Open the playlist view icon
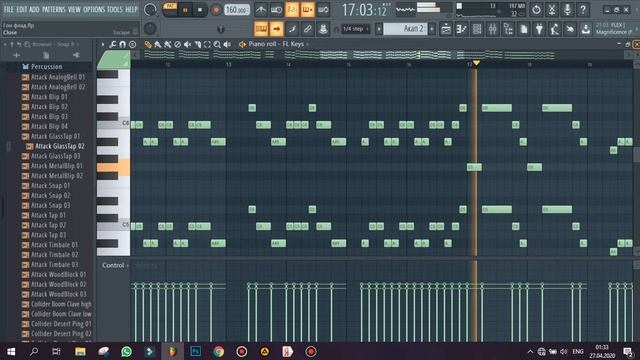Image resolution: width=640 pixels, height=360 pixels. 446,29
